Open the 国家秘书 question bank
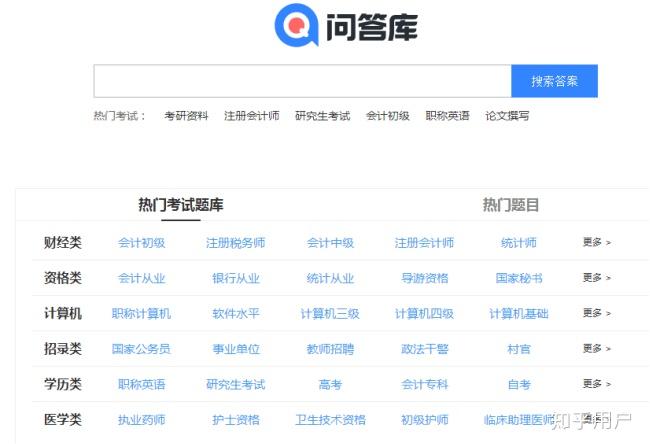This screenshot has height=444, width=650. point(519,278)
